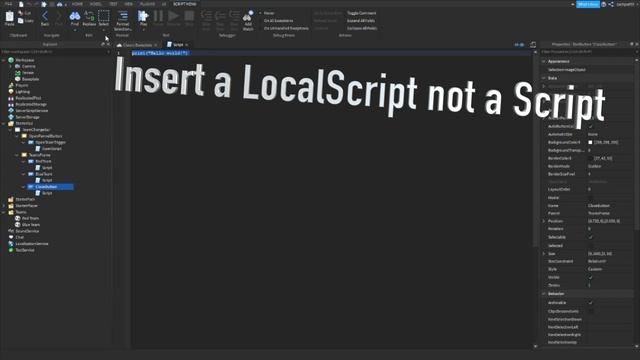640x360 pixels.
Task: Open the HOME ribbon tab
Action: coord(77,4)
